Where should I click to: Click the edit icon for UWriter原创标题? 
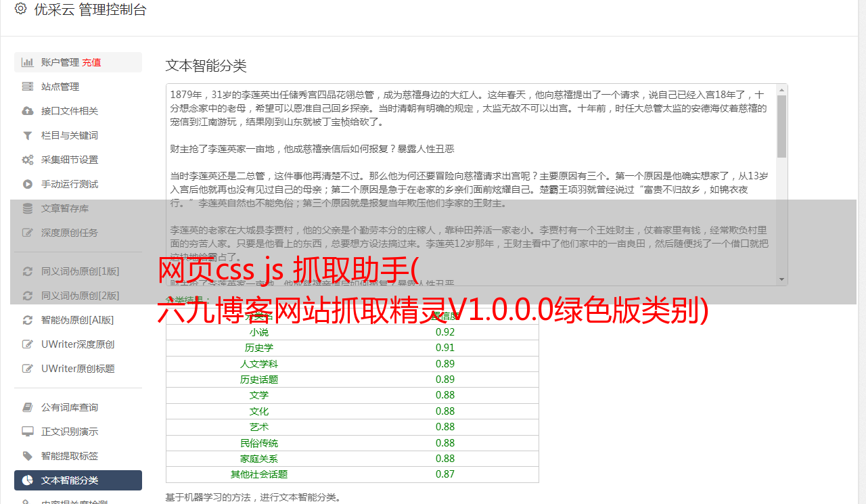[28, 369]
